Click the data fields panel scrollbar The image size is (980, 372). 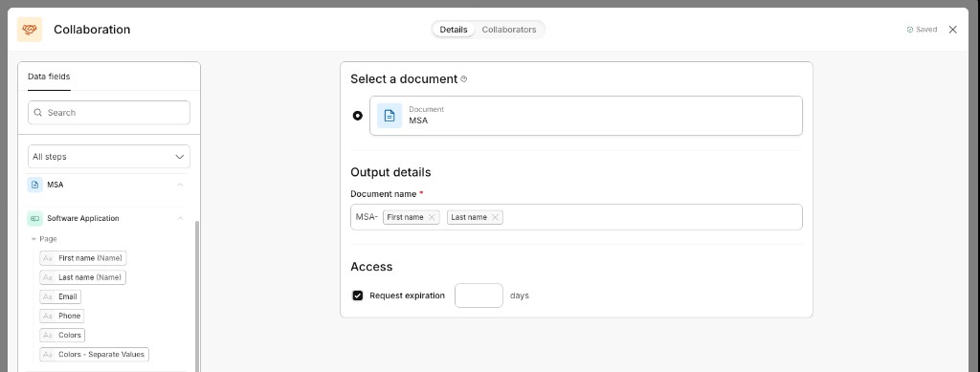tap(197, 295)
